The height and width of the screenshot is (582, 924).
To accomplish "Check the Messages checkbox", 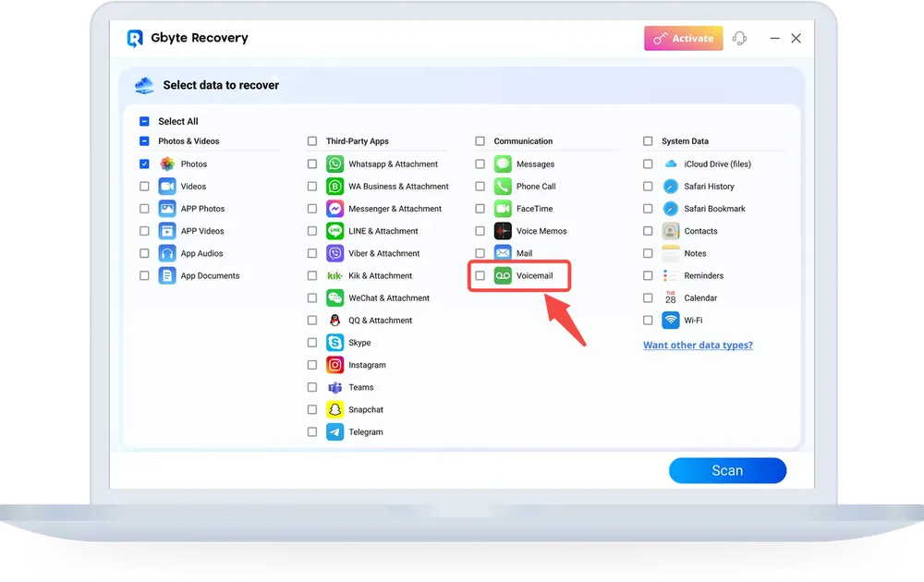I will (480, 164).
